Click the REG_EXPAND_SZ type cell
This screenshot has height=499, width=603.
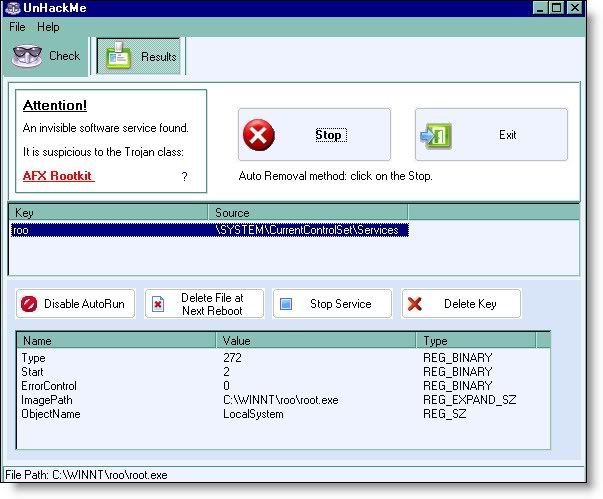[x=470, y=400]
